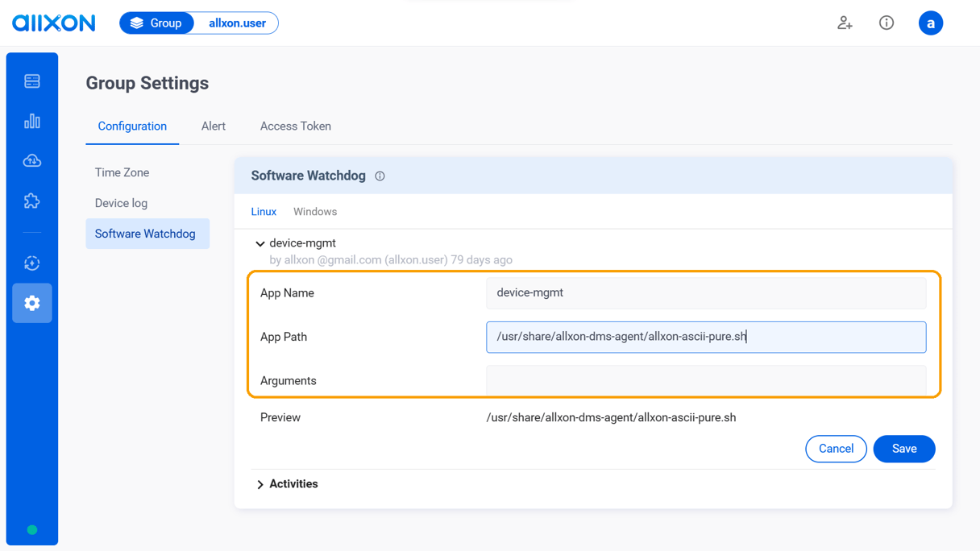980x551 pixels.
Task: Open the OTA cloud deployment icon
Action: (31, 160)
